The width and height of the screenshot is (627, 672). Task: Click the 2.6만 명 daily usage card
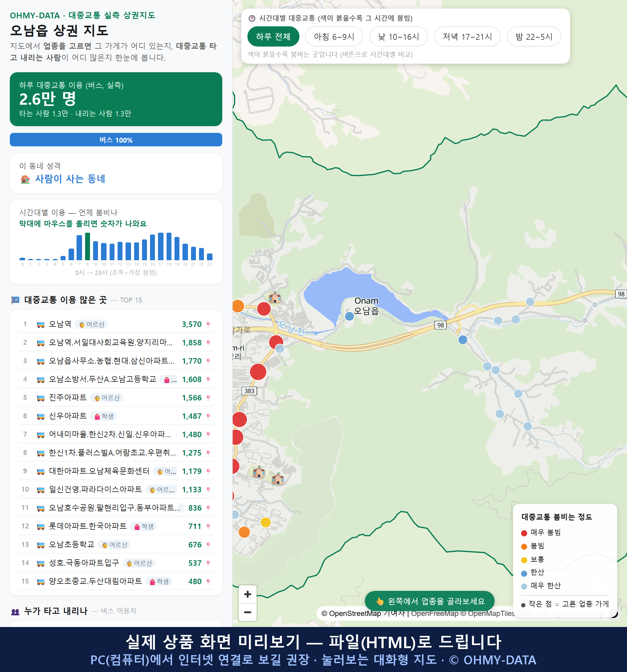coord(116,99)
